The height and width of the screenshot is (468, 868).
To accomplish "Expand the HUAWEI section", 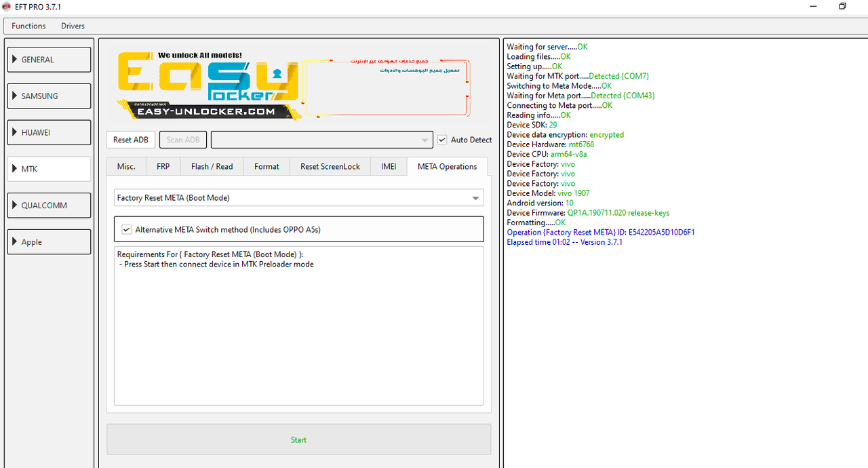I will [49, 132].
